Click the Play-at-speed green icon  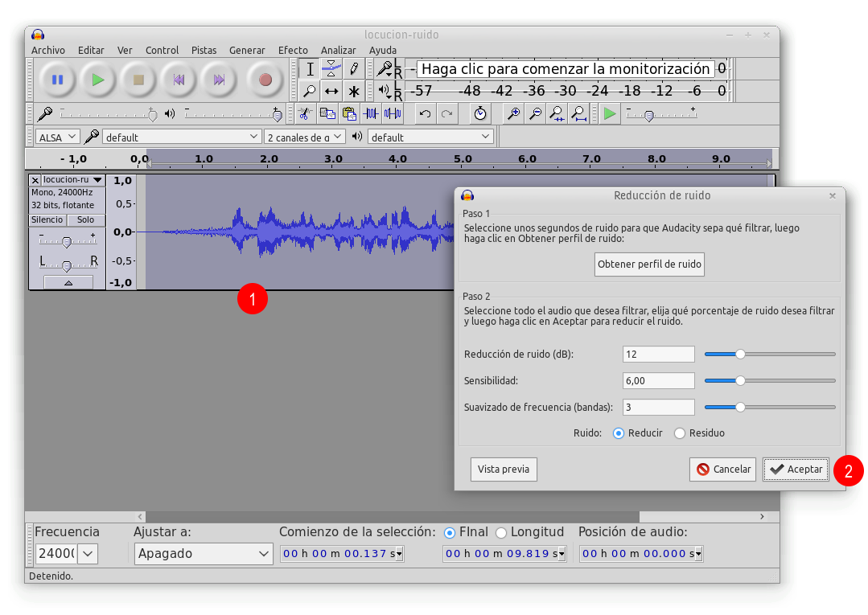tap(610, 114)
